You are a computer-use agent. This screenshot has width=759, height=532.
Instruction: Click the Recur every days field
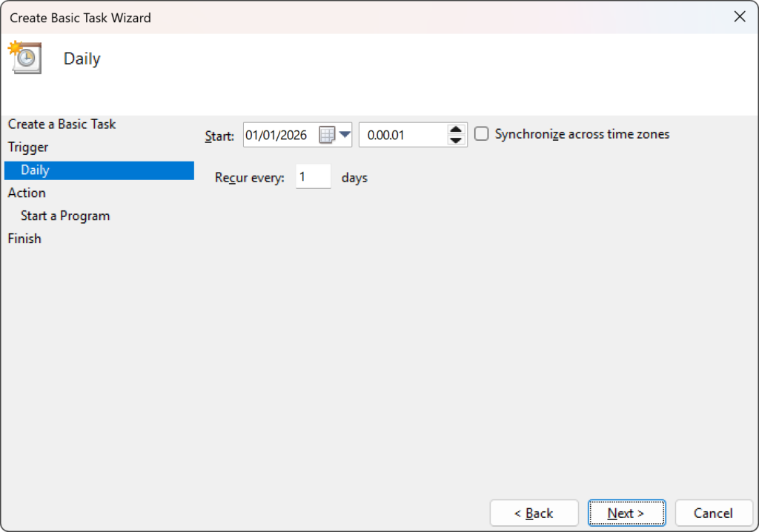(x=313, y=176)
